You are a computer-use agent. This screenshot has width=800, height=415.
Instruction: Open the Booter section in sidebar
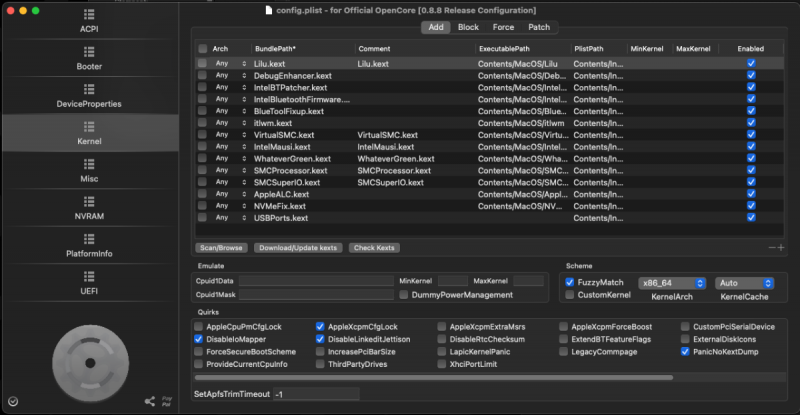tap(89, 58)
